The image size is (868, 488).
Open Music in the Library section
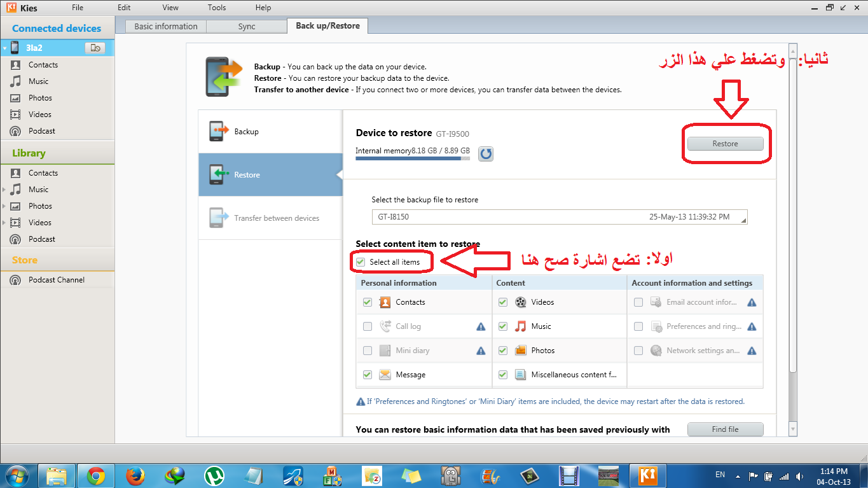pyautogui.click(x=38, y=190)
